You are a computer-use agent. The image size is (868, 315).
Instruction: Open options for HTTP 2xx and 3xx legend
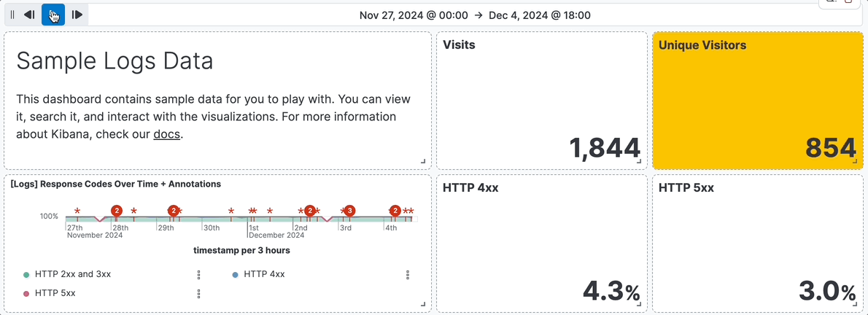199,275
